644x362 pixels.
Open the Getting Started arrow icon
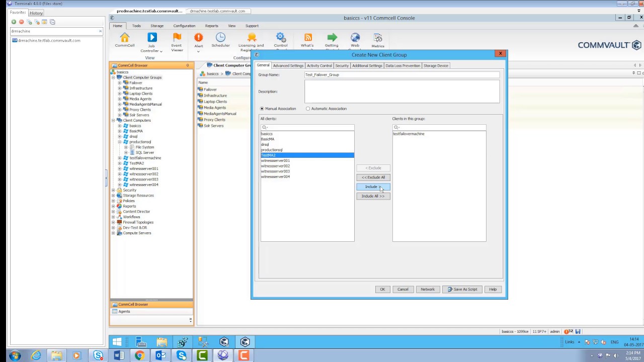tap(332, 38)
